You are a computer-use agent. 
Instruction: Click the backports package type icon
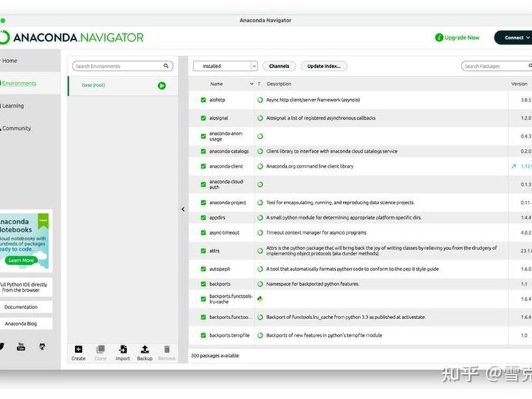coord(260,284)
